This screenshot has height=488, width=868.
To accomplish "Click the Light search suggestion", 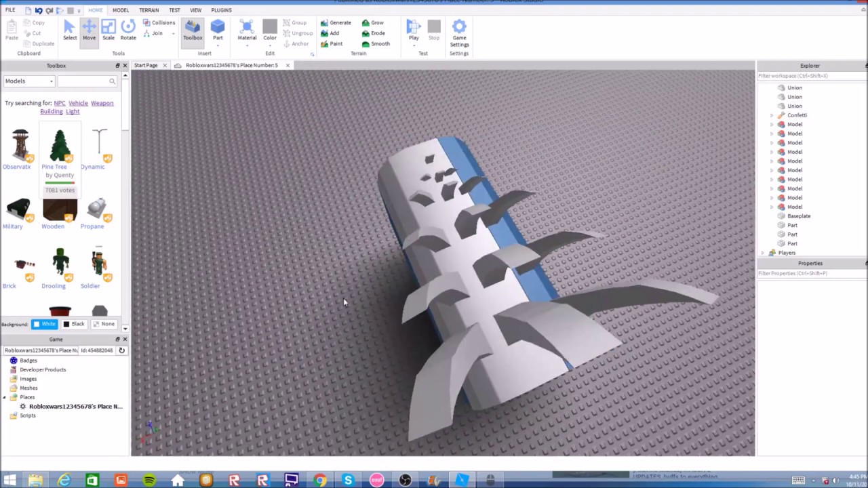I will (73, 111).
